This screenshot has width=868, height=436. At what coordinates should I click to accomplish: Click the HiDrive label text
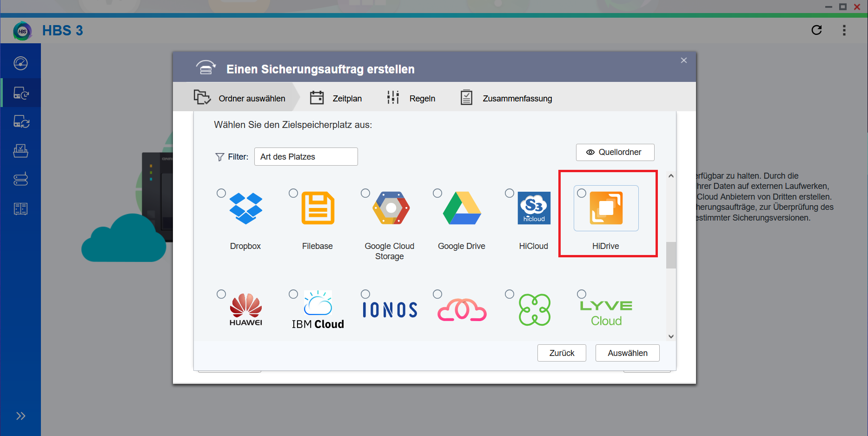(606, 246)
